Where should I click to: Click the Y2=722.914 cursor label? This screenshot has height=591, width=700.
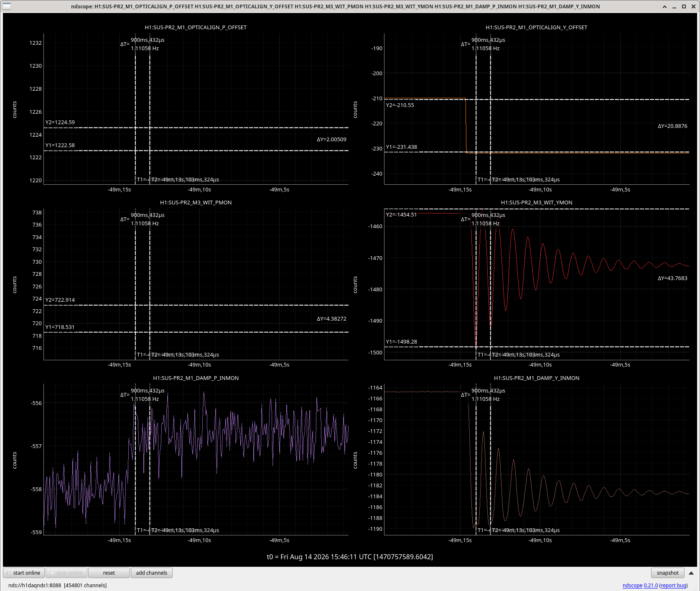60,300
